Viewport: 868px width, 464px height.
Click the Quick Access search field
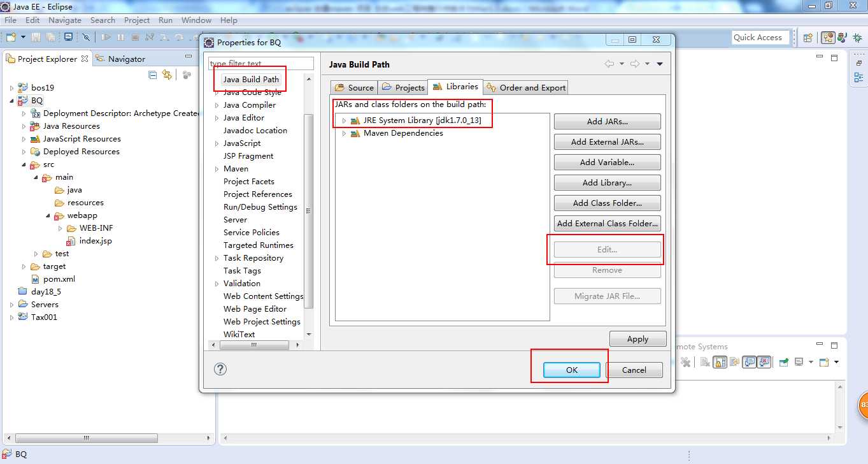coord(760,38)
